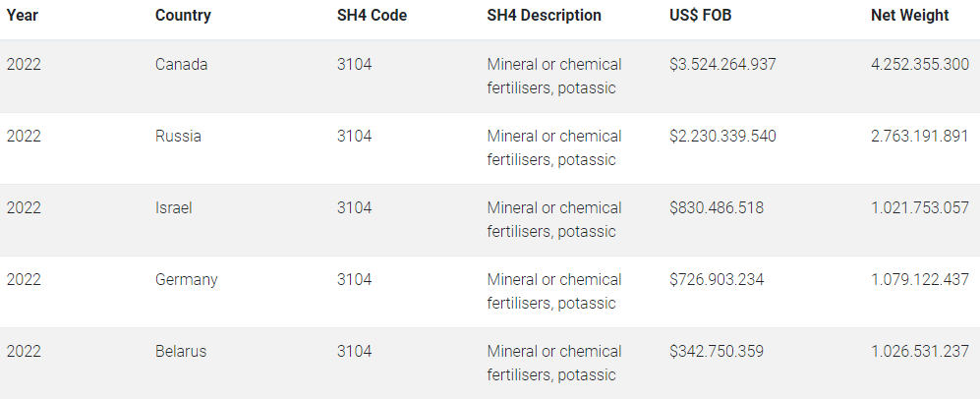Select the Russia country cell
The width and height of the screenshot is (980, 399).
click(178, 137)
